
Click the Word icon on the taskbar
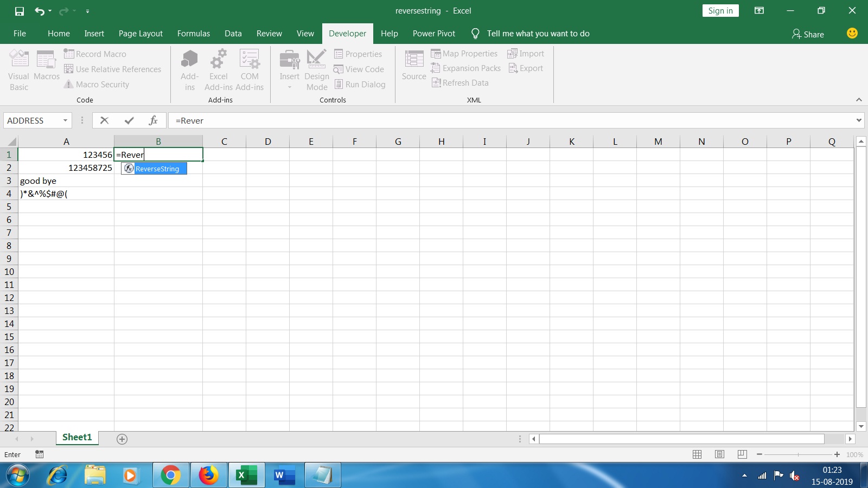point(284,475)
